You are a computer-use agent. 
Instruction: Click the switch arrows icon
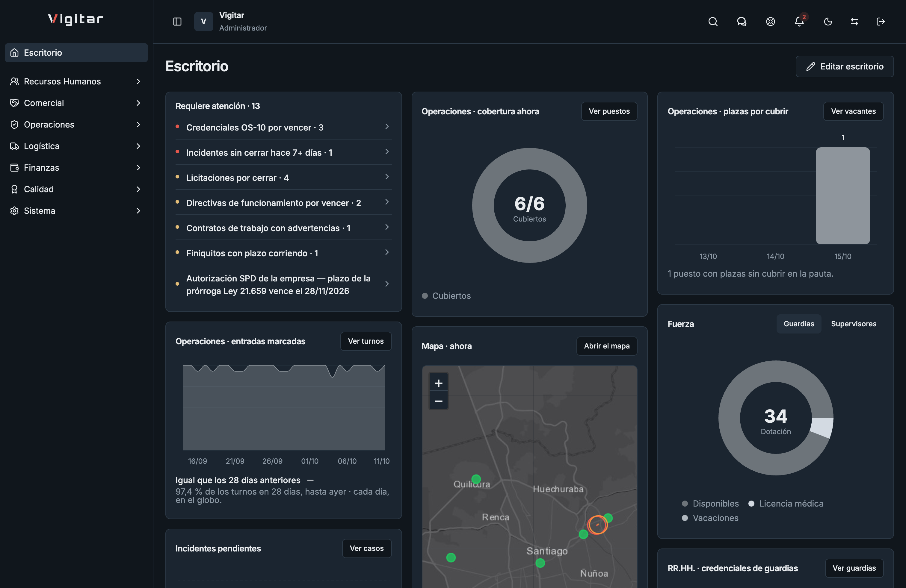coord(854,21)
